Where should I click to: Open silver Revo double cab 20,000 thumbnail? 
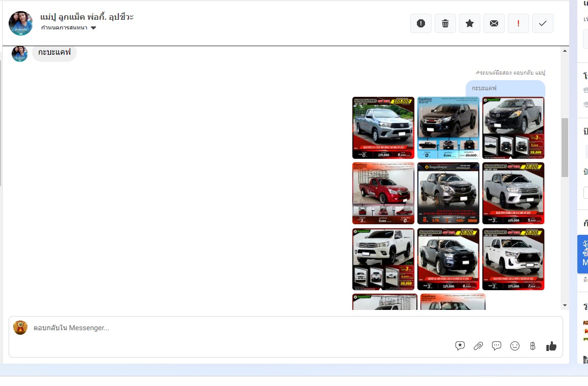click(x=513, y=193)
